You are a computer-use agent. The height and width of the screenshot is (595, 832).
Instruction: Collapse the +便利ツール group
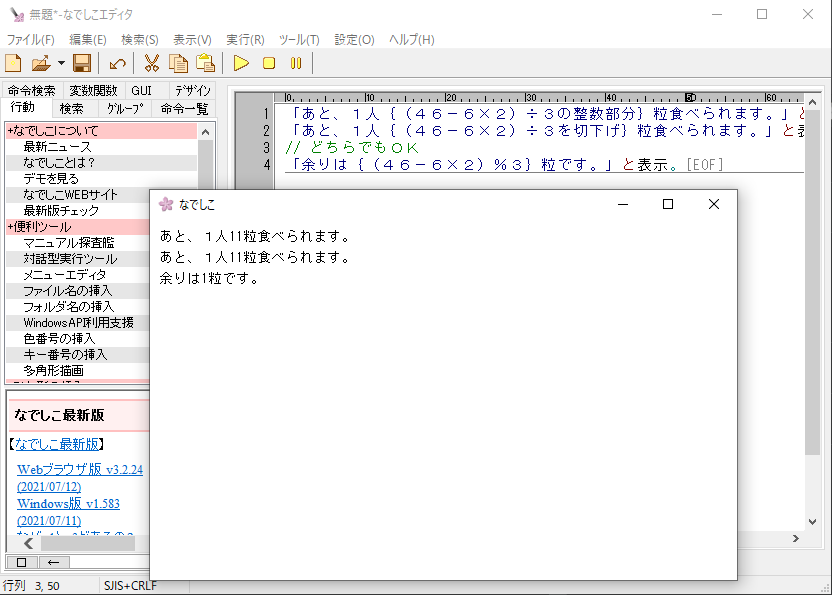(x=39, y=227)
